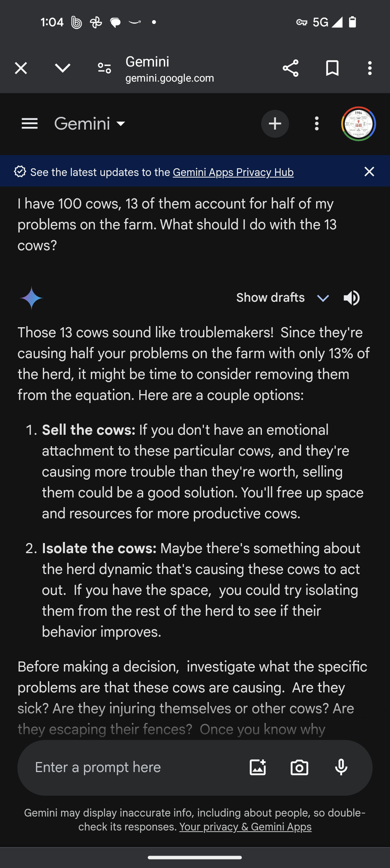390x868 pixels.
Task: Listen to response with speaker icon
Action: (351, 298)
